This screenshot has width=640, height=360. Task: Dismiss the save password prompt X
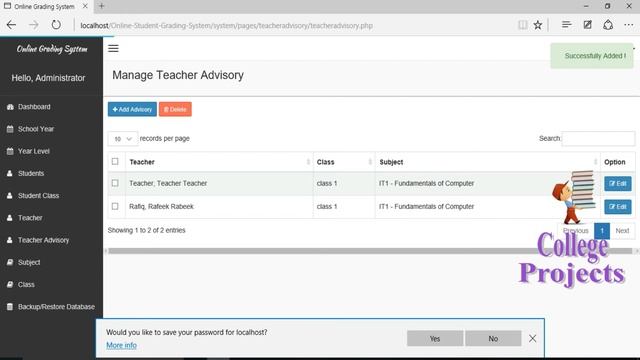(532, 338)
